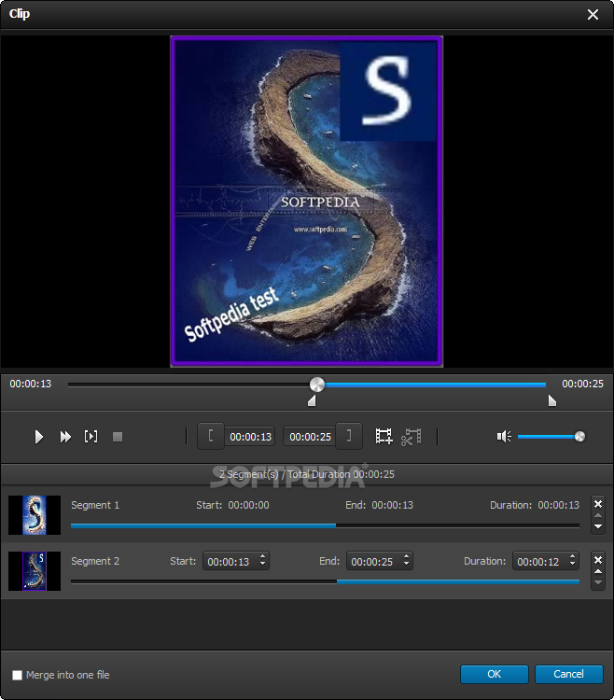
Task: Set the clip end bracket marker
Action: tap(349, 436)
